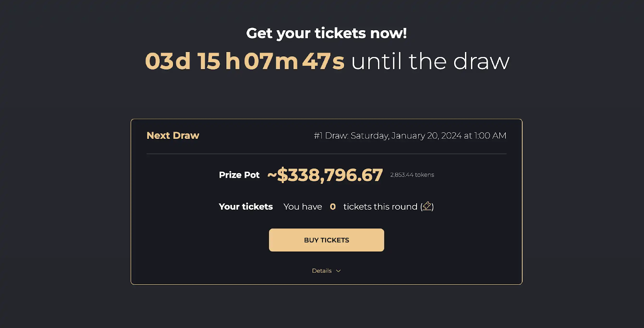Click the You have text
This screenshot has height=328, width=644.
pos(303,207)
